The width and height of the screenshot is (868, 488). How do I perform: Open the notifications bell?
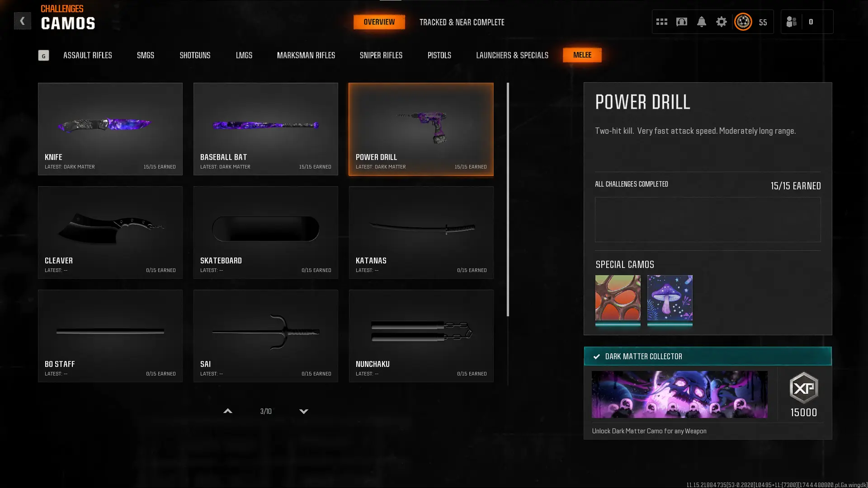click(x=701, y=22)
